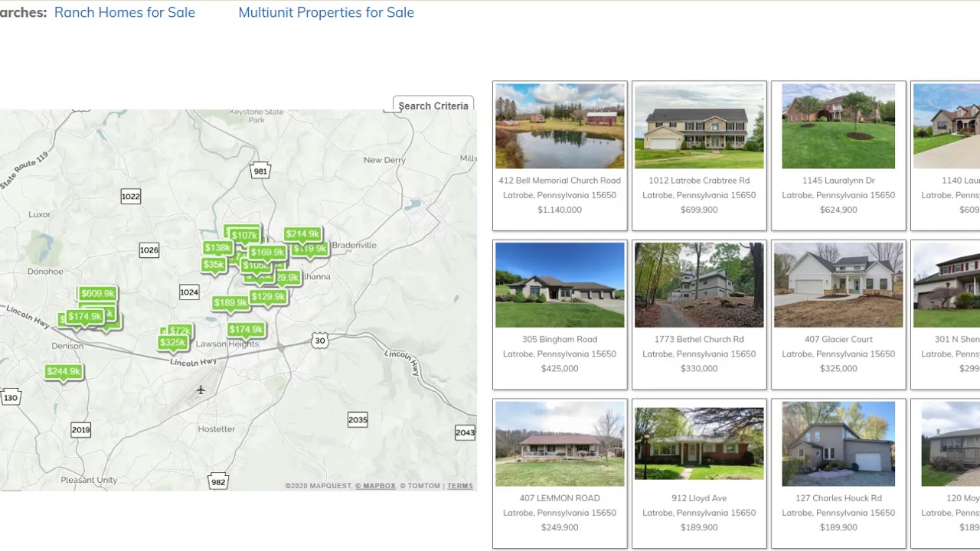
Task: Select the $35k map marker
Action: click(x=214, y=265)
